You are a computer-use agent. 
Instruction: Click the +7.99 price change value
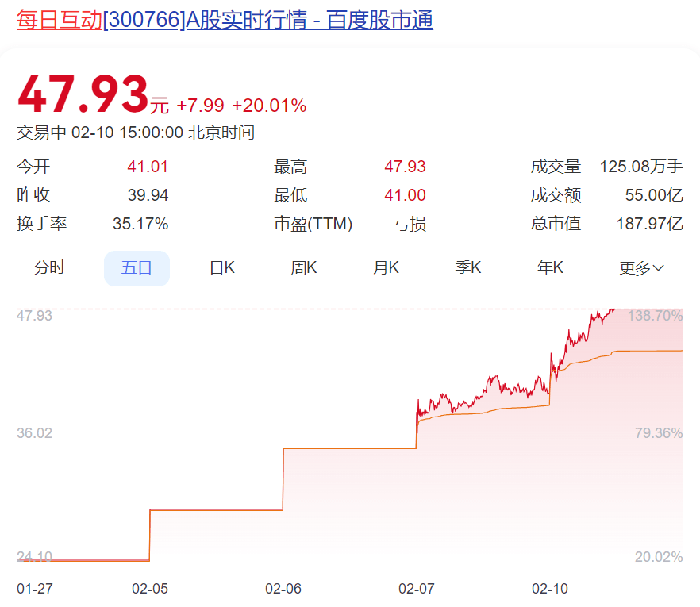[x=201, y=106]
